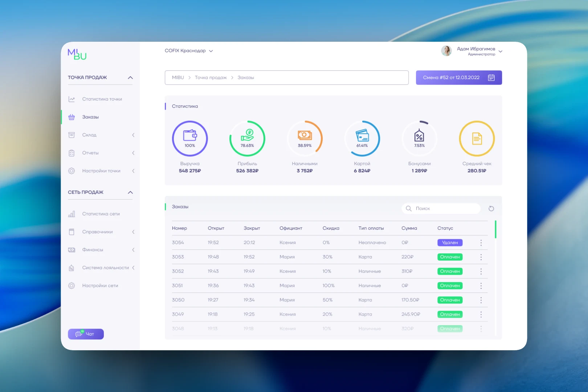Open actions menu for order 3052
This screenshot has width=588, height=392.
pos(481,271)
